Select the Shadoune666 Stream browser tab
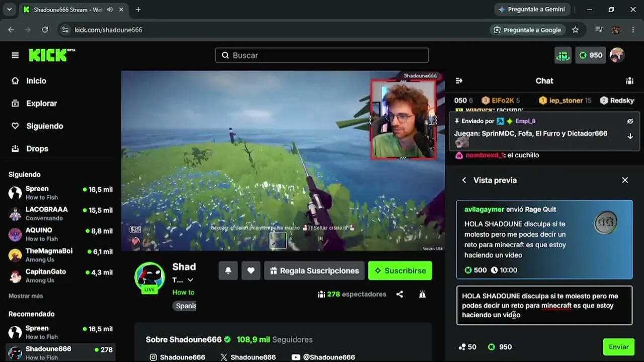Image resolution: width=644 pixels, height=362 pixels. [x=74, y=10]
